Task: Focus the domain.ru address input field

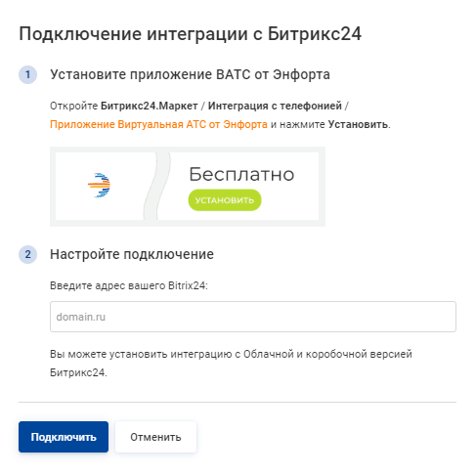Action: pos(253,317)
